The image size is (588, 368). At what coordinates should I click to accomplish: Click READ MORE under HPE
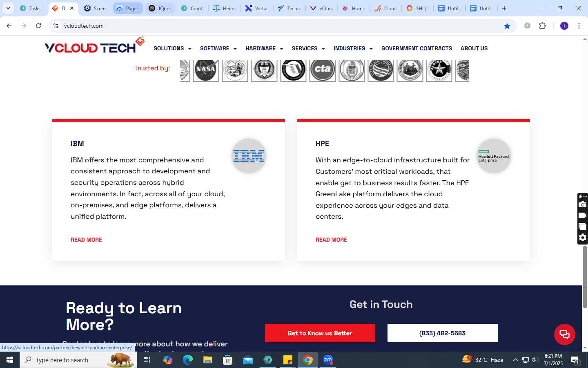pos(331,240)
